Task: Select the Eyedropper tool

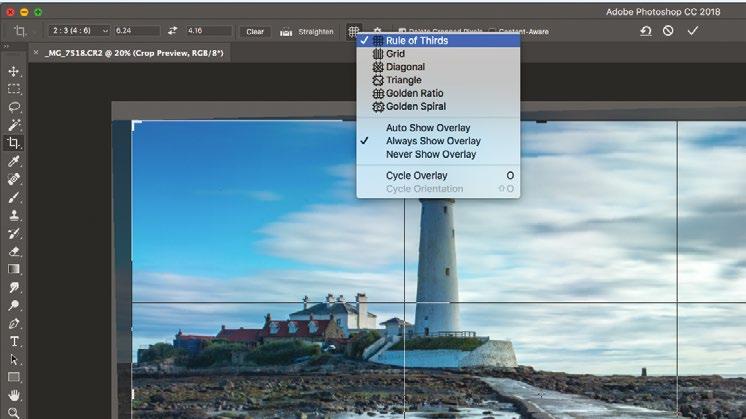Action: (x=13, y=161)
